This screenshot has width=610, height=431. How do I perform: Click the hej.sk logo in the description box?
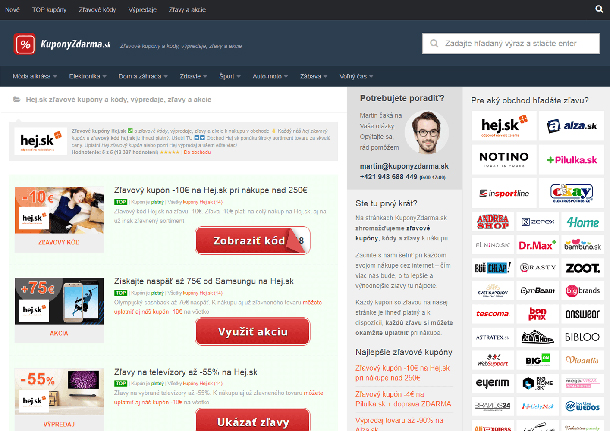coord(41,141)
